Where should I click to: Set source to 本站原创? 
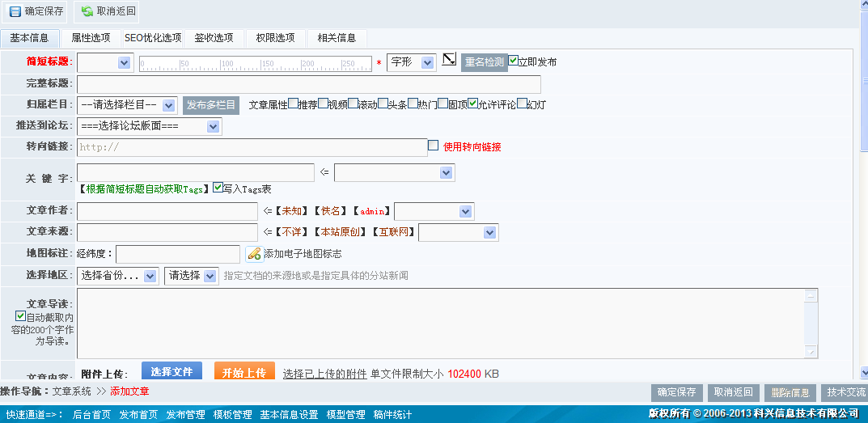tap(340, 232)
